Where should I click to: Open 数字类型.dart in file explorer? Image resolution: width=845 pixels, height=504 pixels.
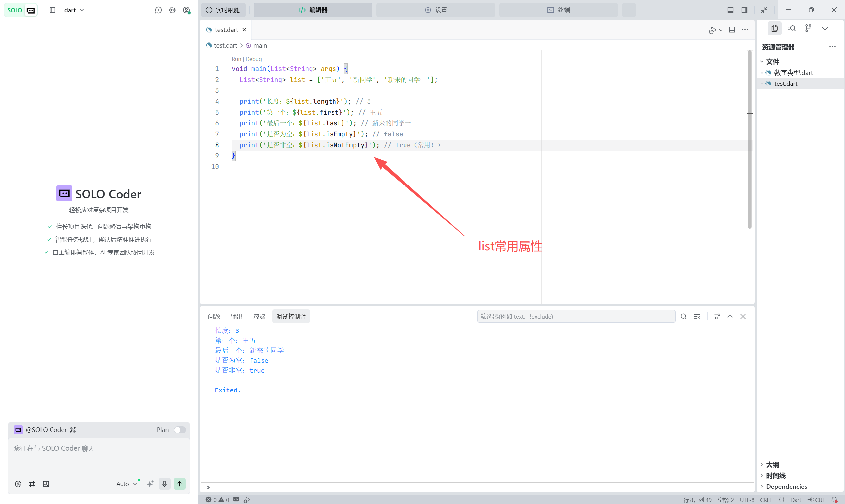[x=793, y=72]
